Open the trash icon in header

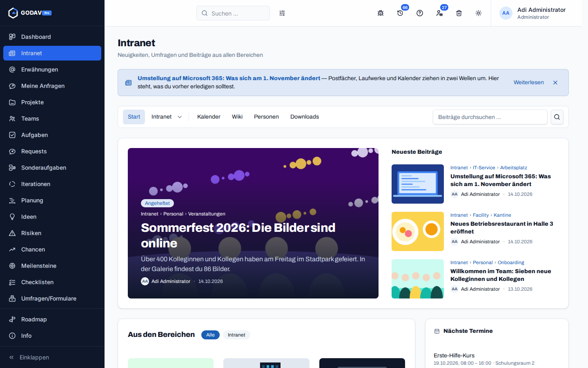[x=459, y=13]
